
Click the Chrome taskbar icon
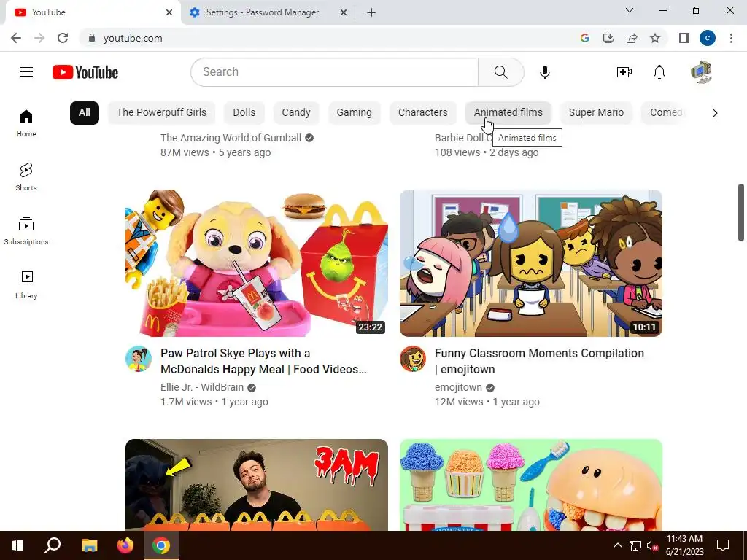(x=161, y=545)
